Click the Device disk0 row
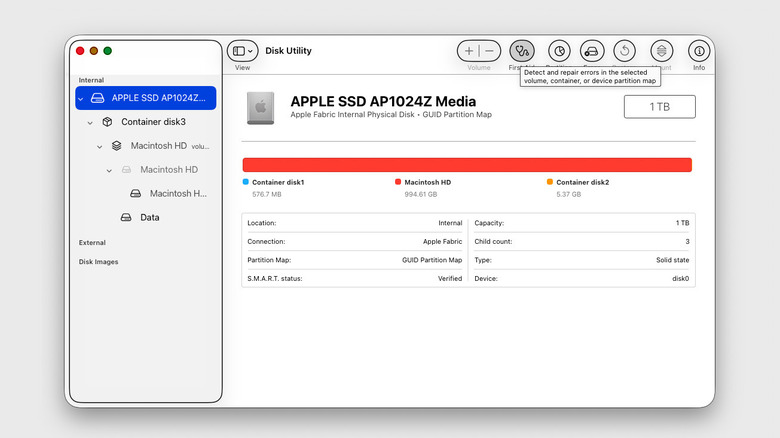Screen dimensions: 780x438 (x=582, y=279)
